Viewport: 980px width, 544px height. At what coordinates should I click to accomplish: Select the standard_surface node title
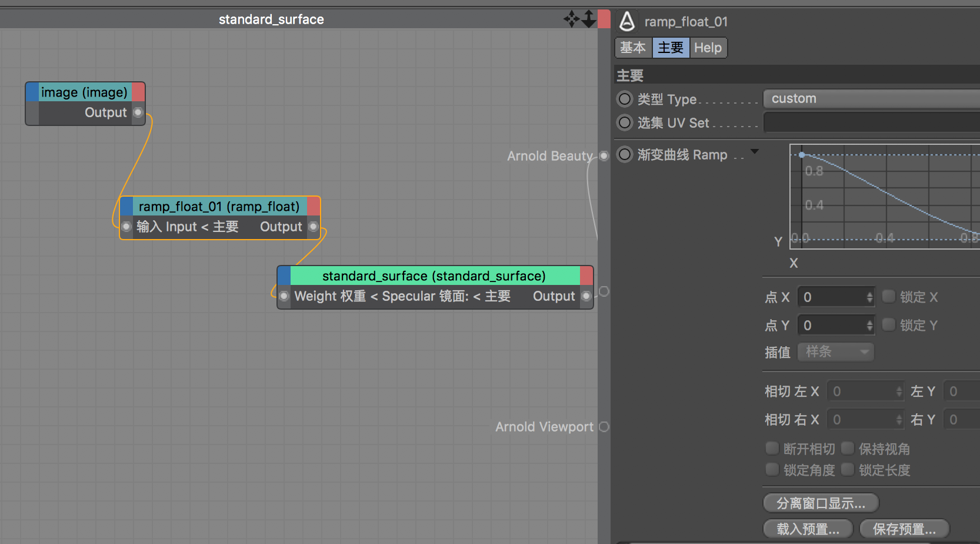coord(434,276)
